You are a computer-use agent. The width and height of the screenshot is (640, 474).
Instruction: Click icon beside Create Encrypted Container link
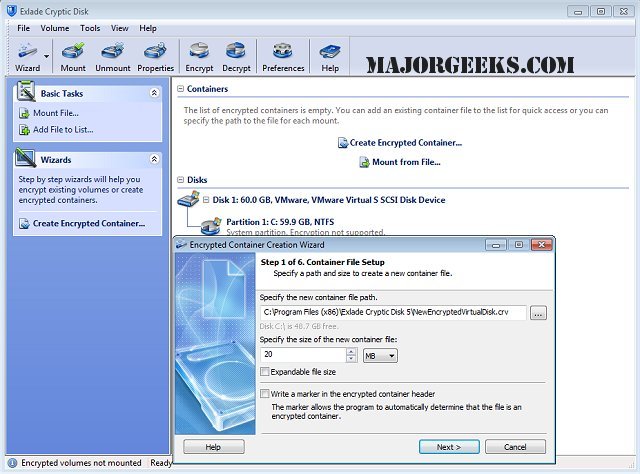343,143
